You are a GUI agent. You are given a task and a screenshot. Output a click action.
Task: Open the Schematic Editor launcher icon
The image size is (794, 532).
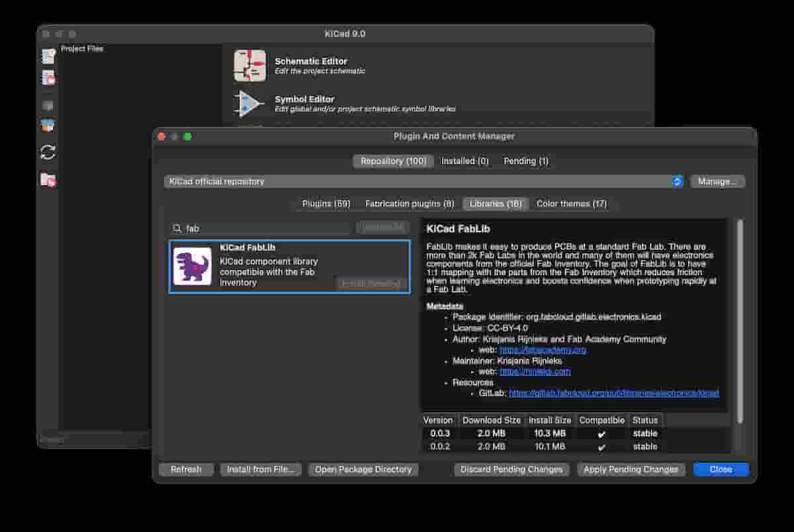point(250,66)
